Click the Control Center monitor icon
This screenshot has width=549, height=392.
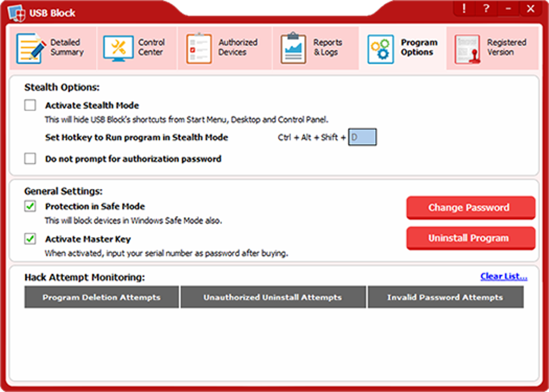click(x=118, y=48)
